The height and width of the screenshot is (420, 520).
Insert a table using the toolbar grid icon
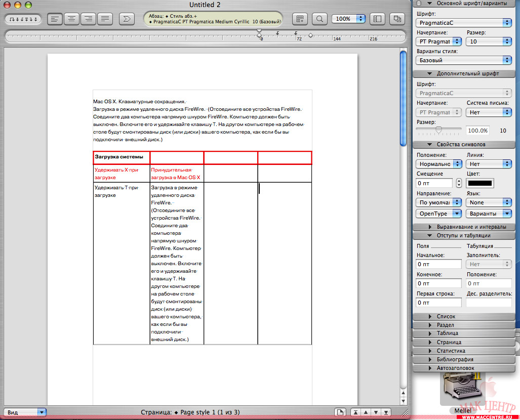(300, 19)
